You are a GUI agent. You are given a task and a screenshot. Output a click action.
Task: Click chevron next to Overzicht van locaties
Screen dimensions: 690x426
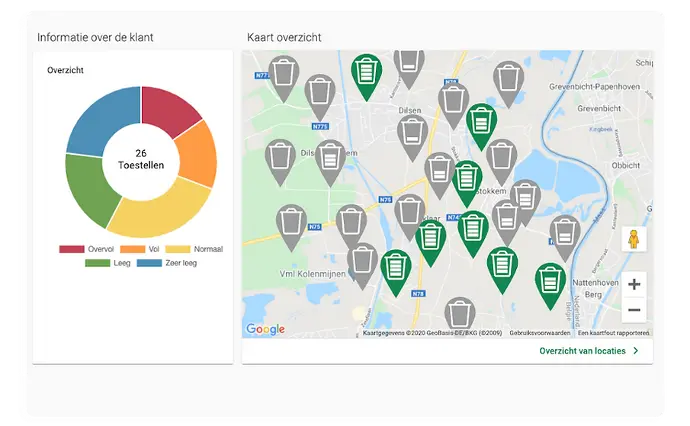(x=636, y=351)
